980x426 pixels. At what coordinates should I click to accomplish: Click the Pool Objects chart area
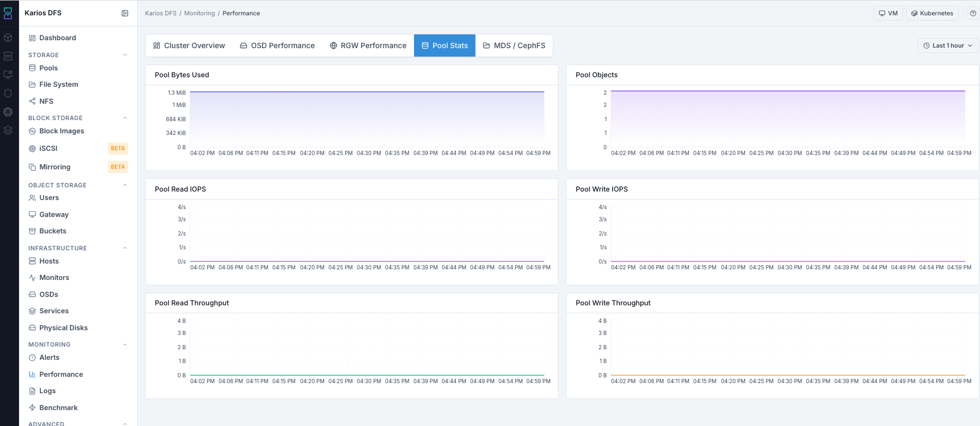788,119
